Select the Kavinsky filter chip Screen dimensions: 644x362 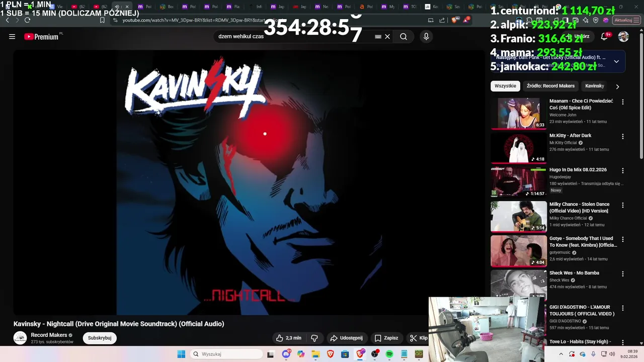pos(594,86)
